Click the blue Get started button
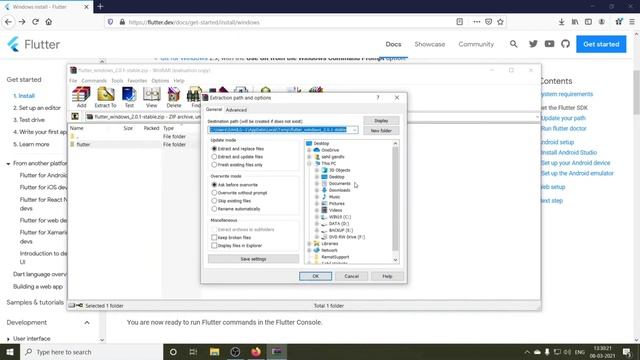The width and height of the screenshot is (640, 360). tap(601, 44)
